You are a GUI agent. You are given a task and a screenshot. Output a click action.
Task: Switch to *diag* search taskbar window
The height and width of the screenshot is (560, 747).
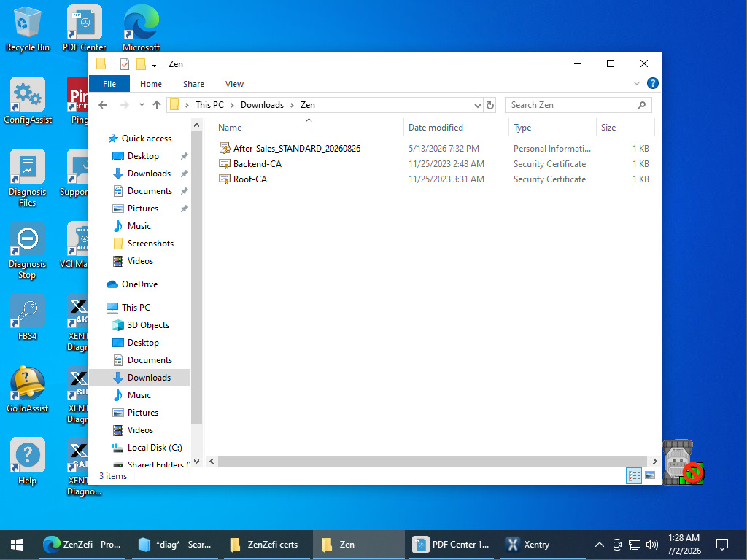[x=175, y=545]
